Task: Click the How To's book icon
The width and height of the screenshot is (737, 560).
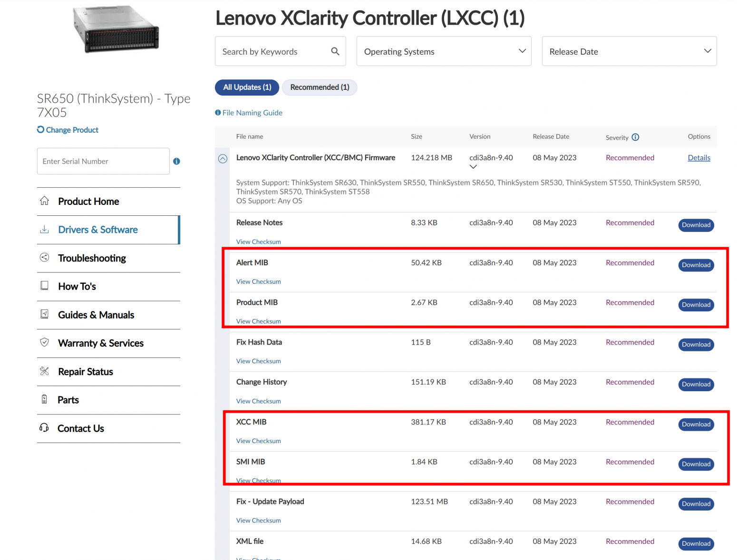Action: click(44, 286)
